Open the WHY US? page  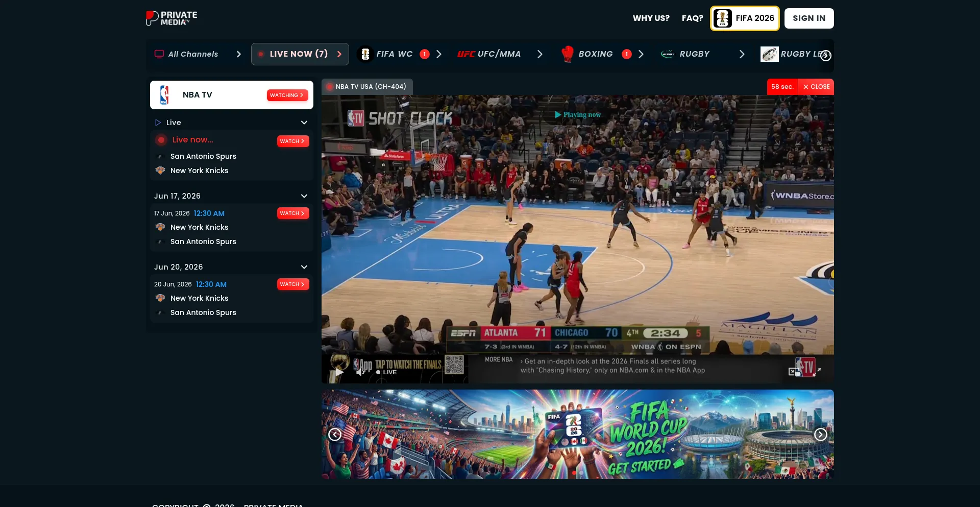click(651, 18)
